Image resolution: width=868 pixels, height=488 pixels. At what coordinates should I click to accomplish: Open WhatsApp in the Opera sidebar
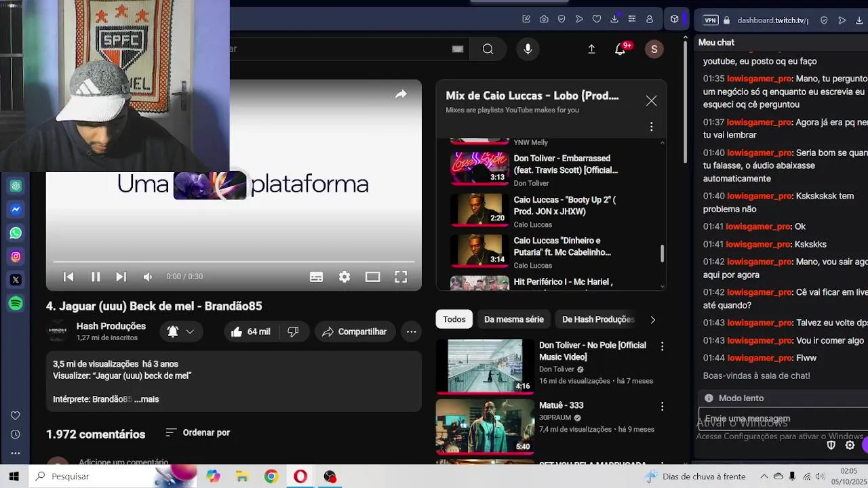(16, 233)
